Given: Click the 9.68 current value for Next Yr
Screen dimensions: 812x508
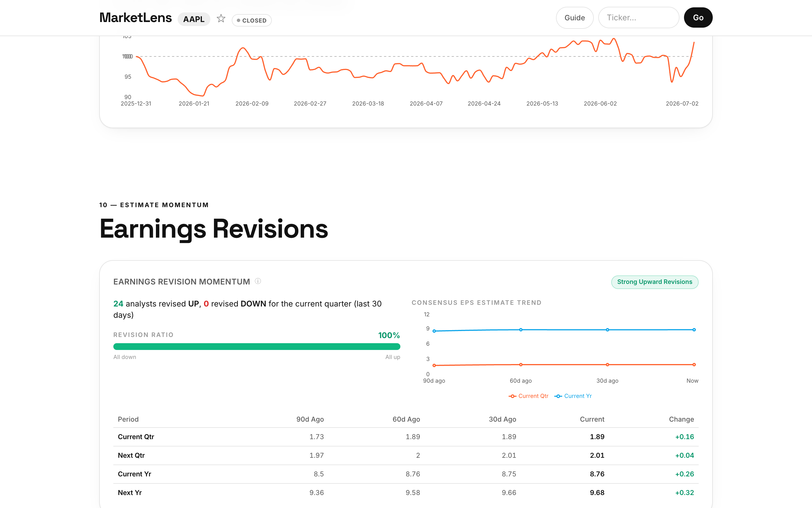Looking at the screenshot, I should point(597,492).
